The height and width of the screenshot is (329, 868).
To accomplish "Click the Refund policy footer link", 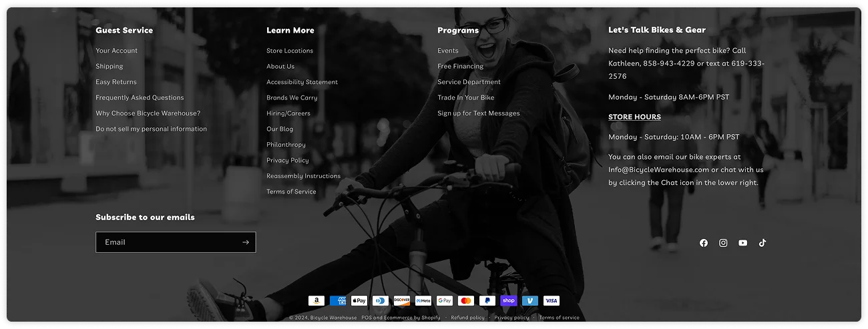I will (467, 318).
